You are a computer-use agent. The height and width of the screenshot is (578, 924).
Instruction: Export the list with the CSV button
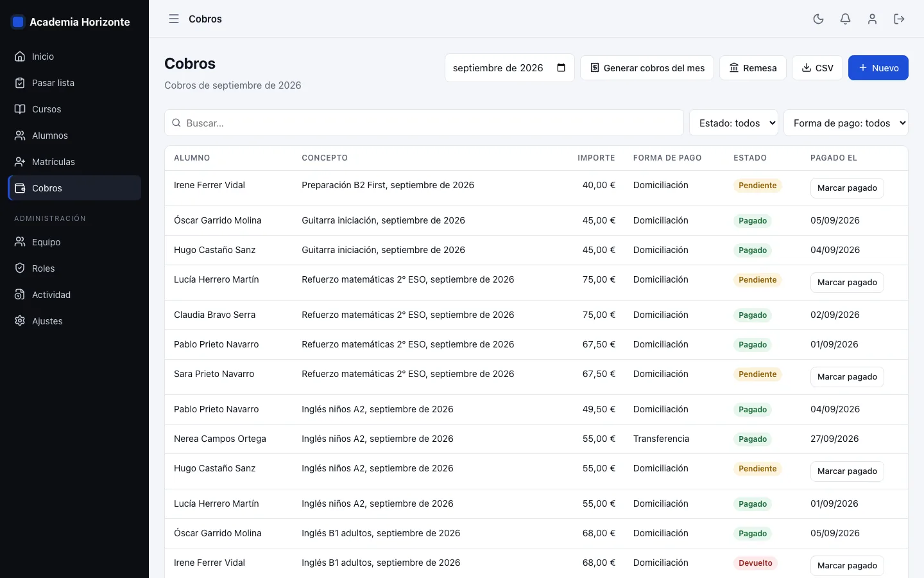(817, 68)
